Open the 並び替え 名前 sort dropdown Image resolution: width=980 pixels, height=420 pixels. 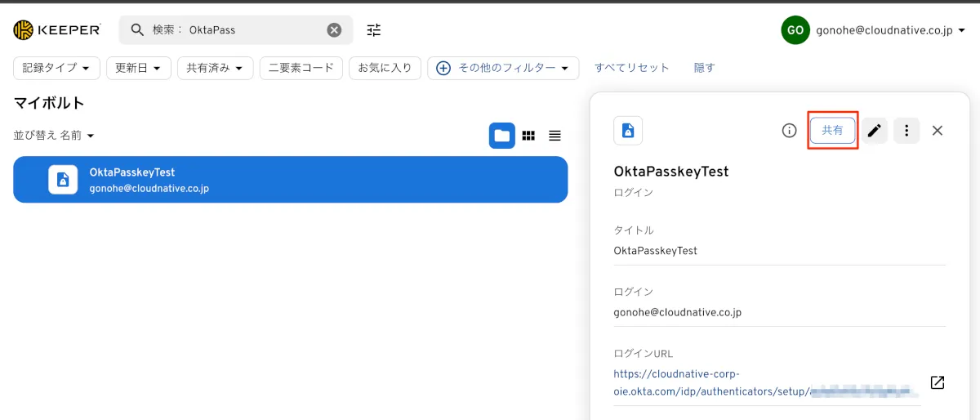[54, 135]
